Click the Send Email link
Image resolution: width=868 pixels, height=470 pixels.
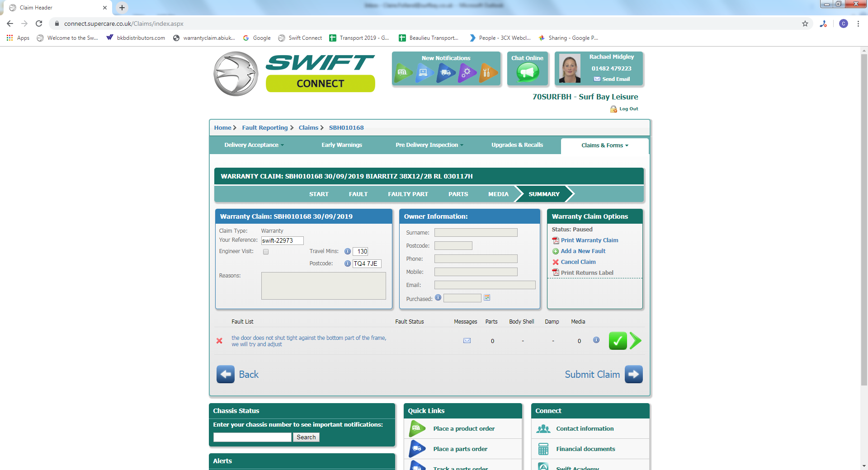pyautogui.click(x=616, y=79)
